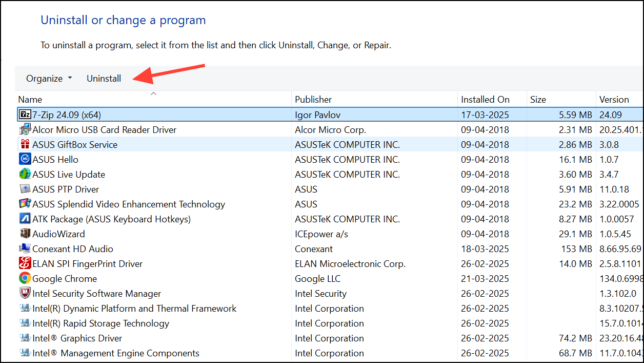Select the ASUS Hello program
644x363 pixels.
click(330, 159)
